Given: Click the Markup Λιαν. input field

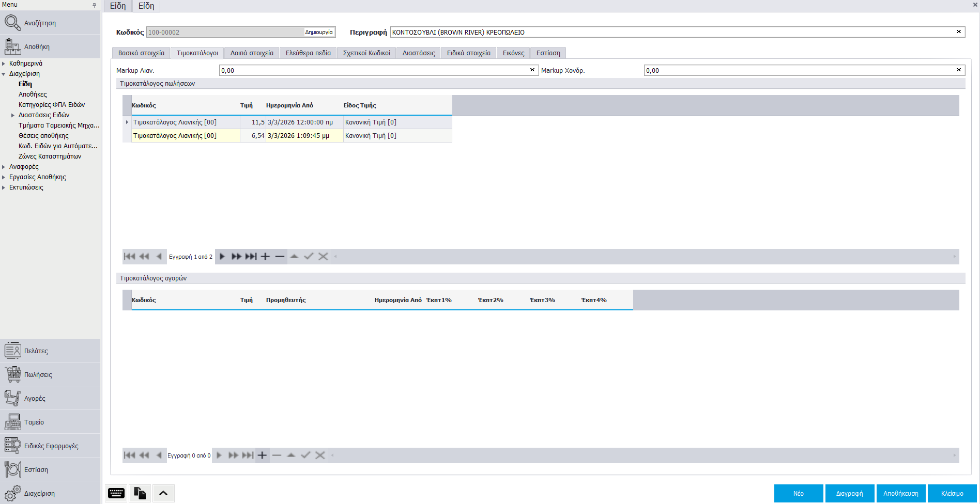Looking at the screenshot, I should click(373, 70).
